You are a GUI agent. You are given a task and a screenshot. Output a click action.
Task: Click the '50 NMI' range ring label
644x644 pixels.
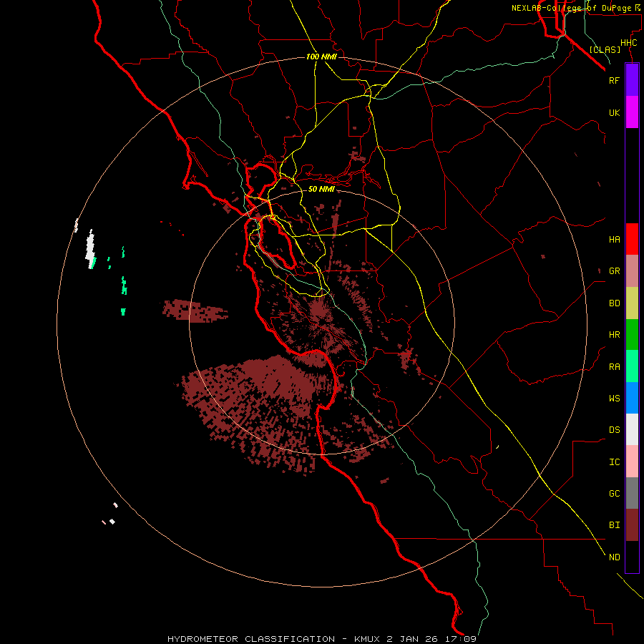(321, 189)
